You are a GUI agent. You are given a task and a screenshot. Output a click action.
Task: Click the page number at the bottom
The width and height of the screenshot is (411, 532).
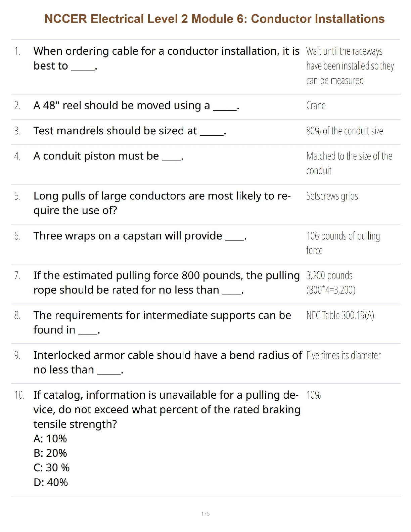point(205,514)
